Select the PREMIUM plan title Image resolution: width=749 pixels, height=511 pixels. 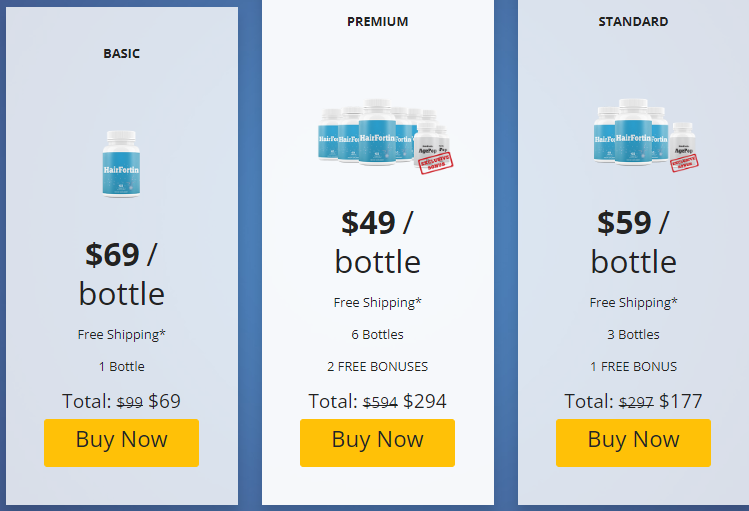click(377, 22)
